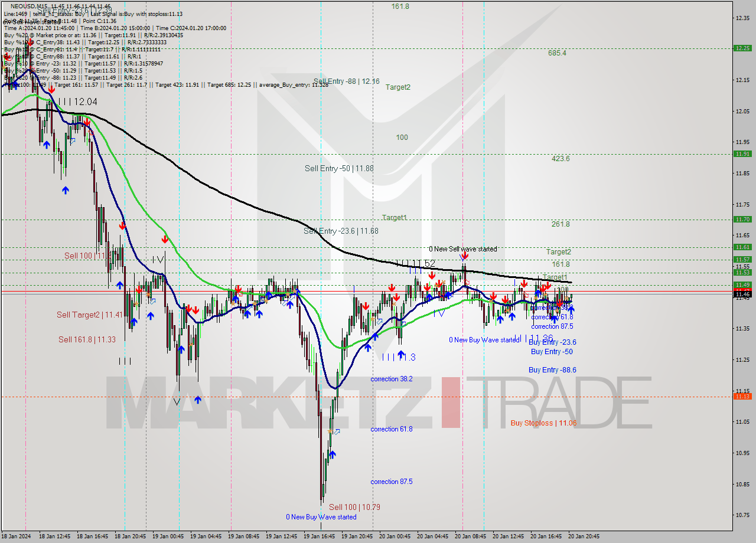Click the orange 11.13 stoploss price tag
The width and height of the screenshot is (756, 543).
click(x=742, y=397)
